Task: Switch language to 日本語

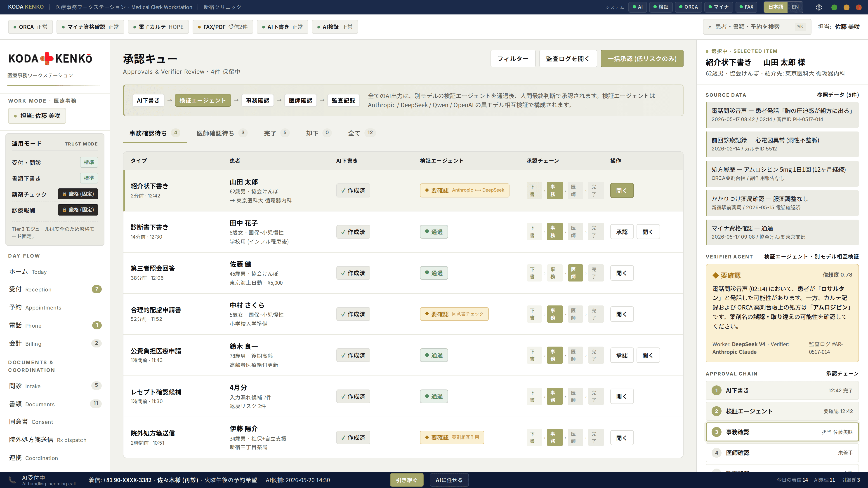Action: click(x=775, y=7)
